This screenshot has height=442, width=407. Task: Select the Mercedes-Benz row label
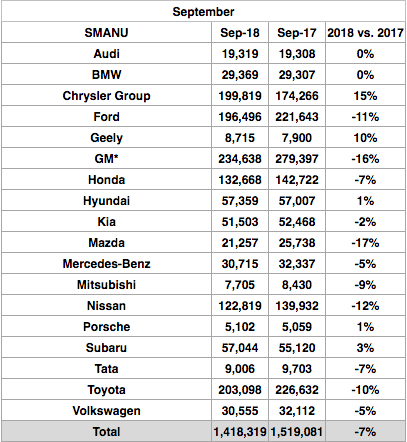[x=106, y=264]
